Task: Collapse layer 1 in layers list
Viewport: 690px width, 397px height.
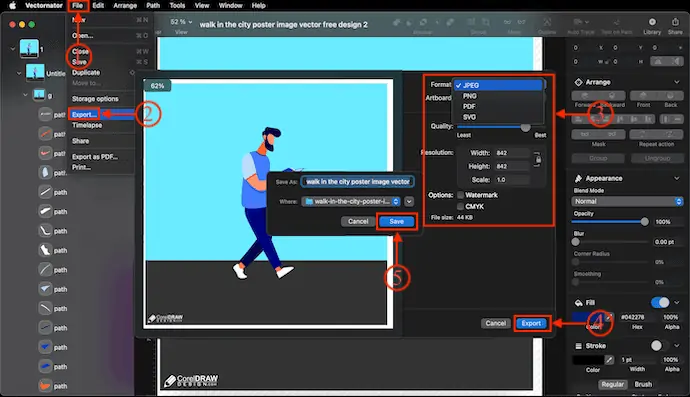Action: click(12, 49)
